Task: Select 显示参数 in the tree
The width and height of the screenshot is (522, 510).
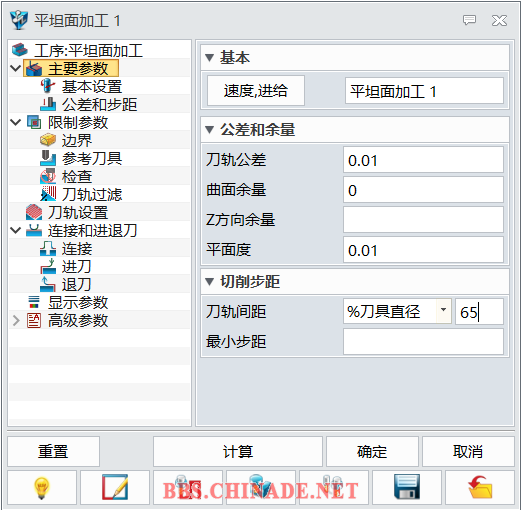Action: pyautogui.click(x=78, y=303)
